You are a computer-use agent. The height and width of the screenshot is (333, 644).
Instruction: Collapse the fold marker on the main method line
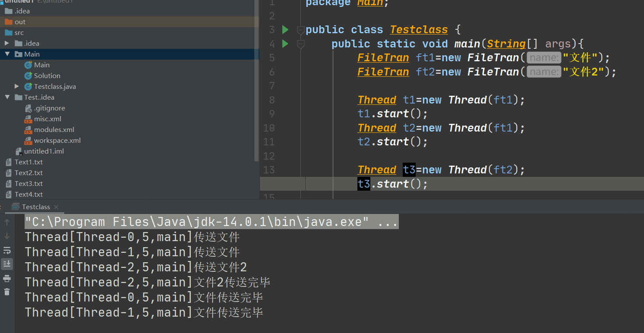301,44
